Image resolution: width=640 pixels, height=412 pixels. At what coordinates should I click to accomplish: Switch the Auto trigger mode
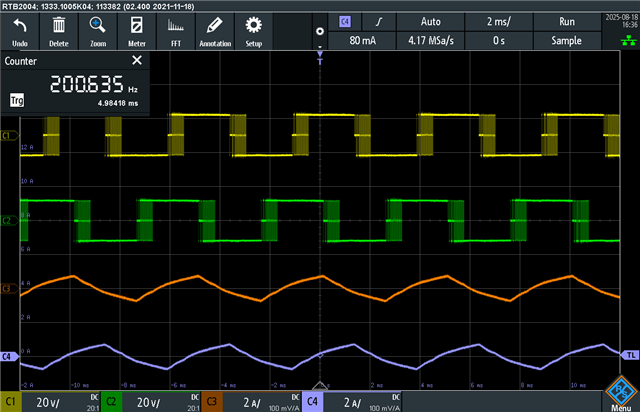click(431, 22)
